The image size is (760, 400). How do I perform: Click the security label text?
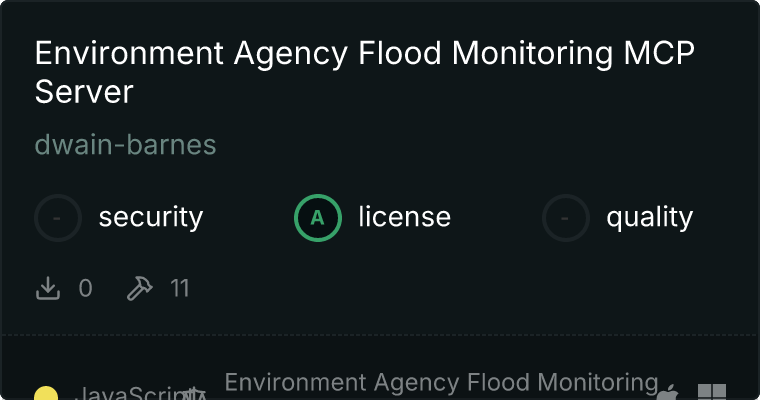[x=151, y=217]
